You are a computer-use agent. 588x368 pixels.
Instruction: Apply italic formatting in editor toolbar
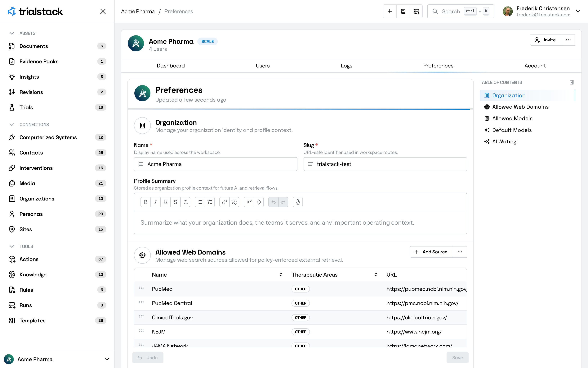coord(155,202)
